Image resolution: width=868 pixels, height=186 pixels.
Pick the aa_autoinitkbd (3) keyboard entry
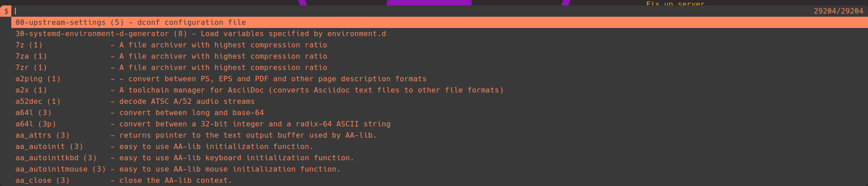pos(184,158)
